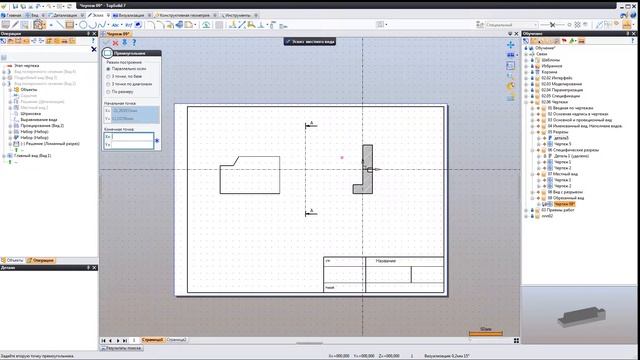Image resolution: width=640 pixels, height=360 pixels.
Task: Click the pencil icon on main toolbar
Action: [15, 25]
